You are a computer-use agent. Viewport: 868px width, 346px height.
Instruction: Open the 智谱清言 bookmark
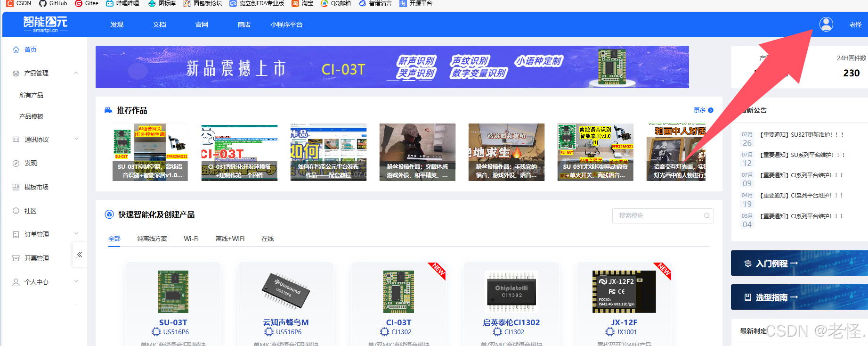click(x=375, y=3)
